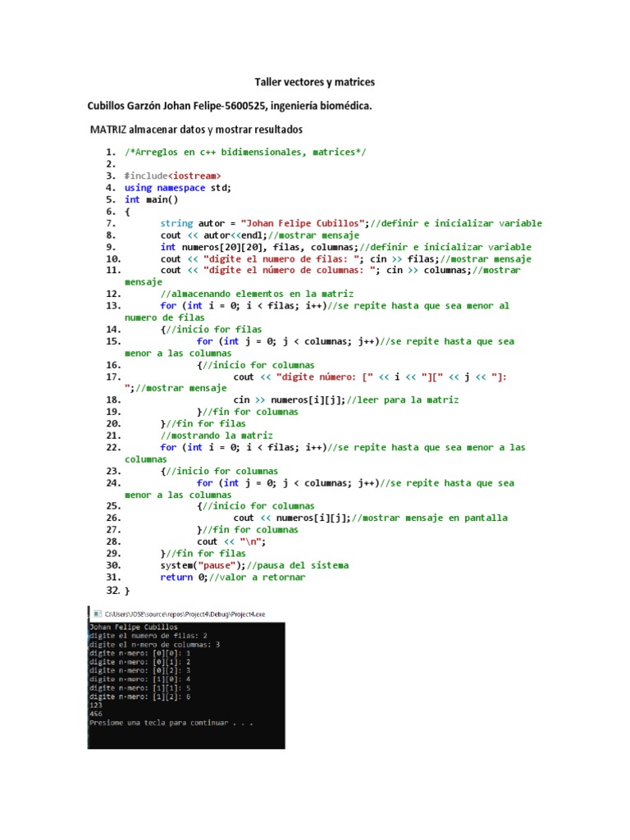Screen dimensions: 630x840
Task: Click the author line 'Cubillos Garzón Johan Felipe-5600525'
Action: coord(176,106)
